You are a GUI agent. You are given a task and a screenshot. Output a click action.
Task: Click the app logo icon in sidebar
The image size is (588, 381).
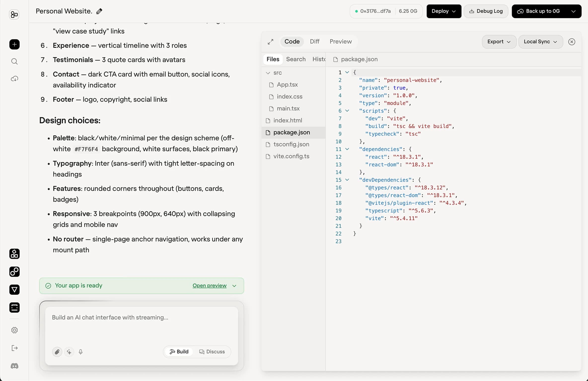14,15
